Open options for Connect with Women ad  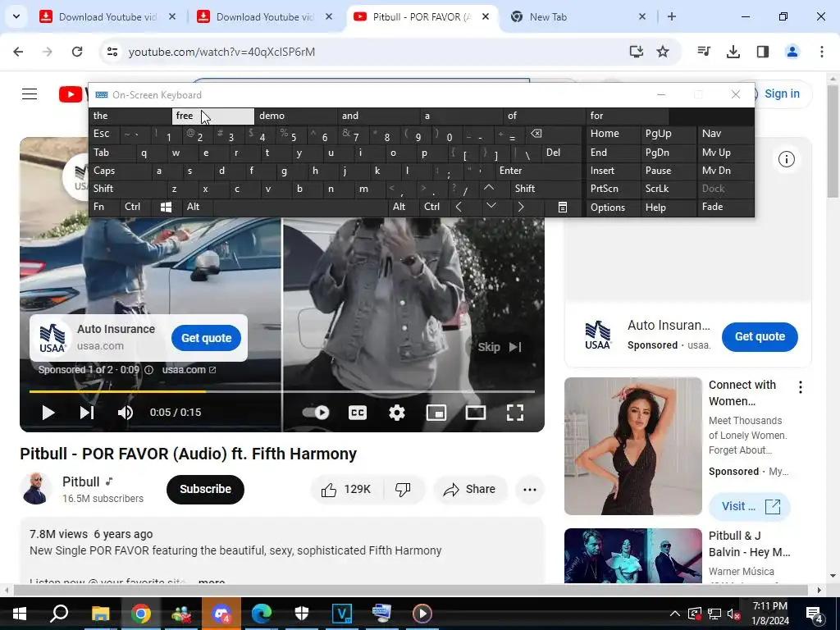click(801, 387)
